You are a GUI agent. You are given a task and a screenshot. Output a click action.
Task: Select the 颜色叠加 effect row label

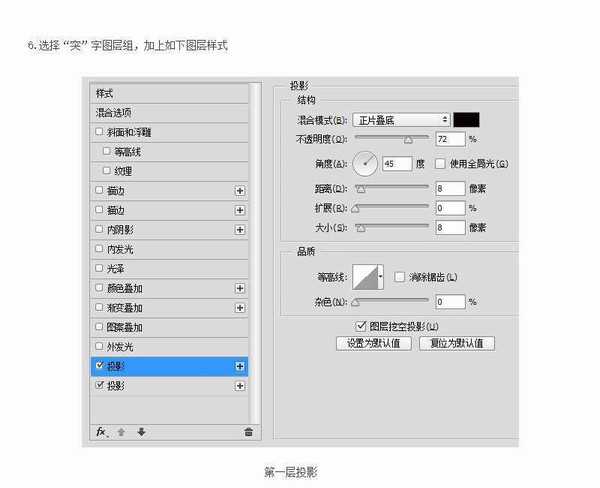point(125,288)
